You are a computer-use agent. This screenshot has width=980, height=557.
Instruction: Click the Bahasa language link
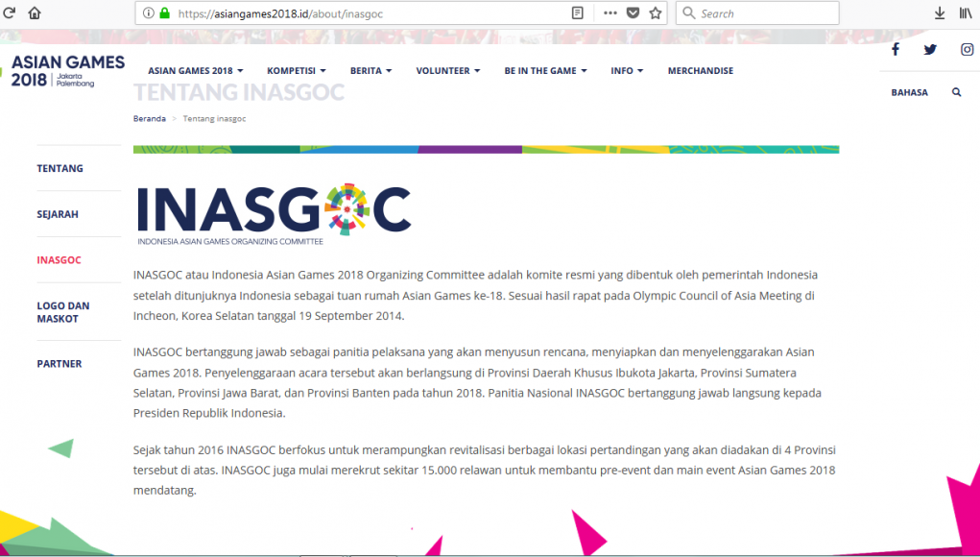pyautogui.click(x=909, y=93)
